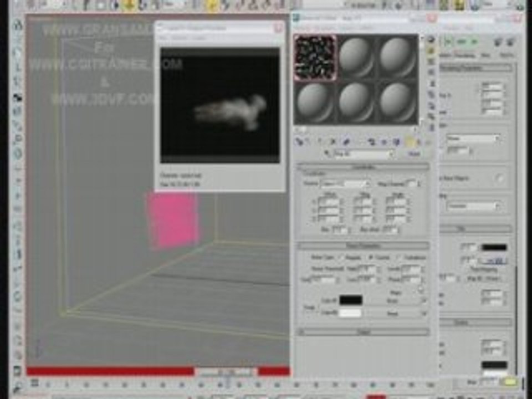The image size is (532, 399).
Task: Click upper black color swatch in right panel
Action: 494,247
